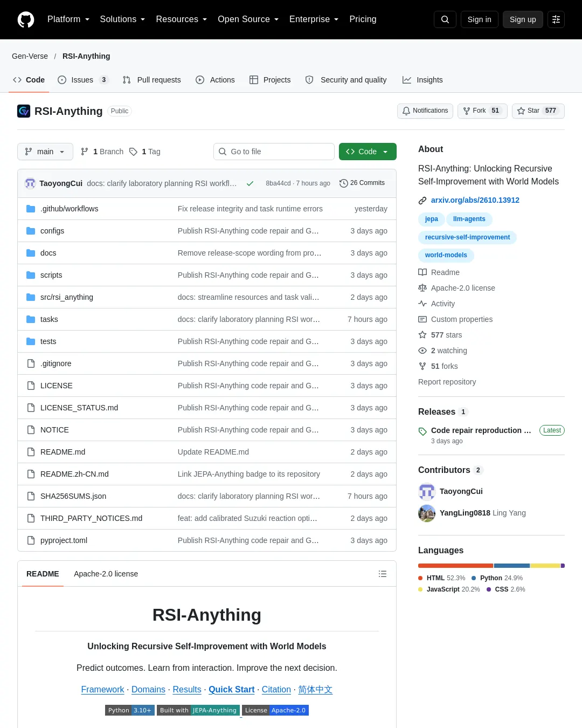Open commit hash 8ba44cd
582x728 pixels.
(x=278, y=183)
